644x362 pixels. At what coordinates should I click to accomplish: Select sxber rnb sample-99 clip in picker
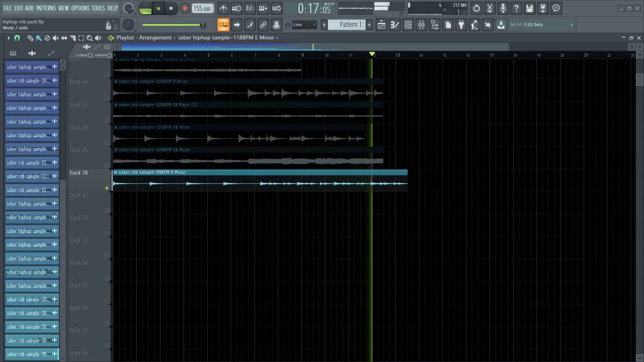pos(32,354)
